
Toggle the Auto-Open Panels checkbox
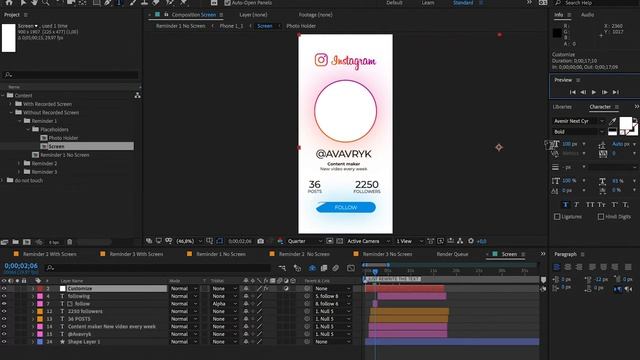(x=227, y=3)
